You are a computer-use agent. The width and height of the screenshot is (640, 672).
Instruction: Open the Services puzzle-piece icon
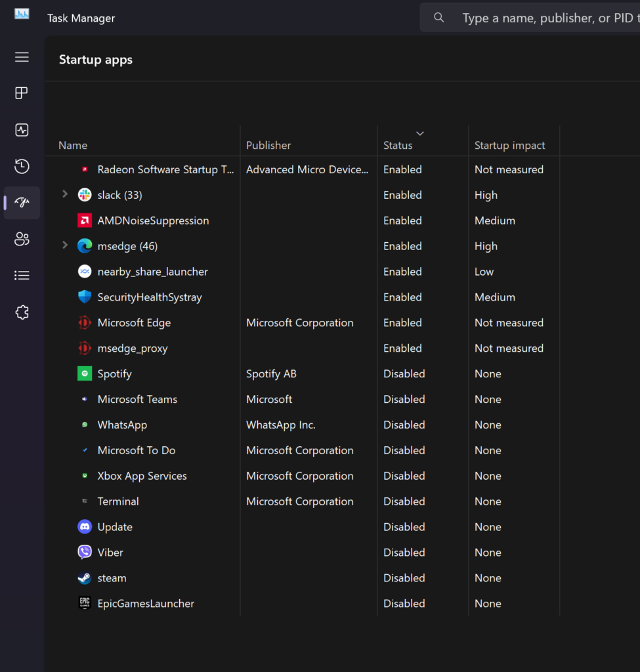22,312
